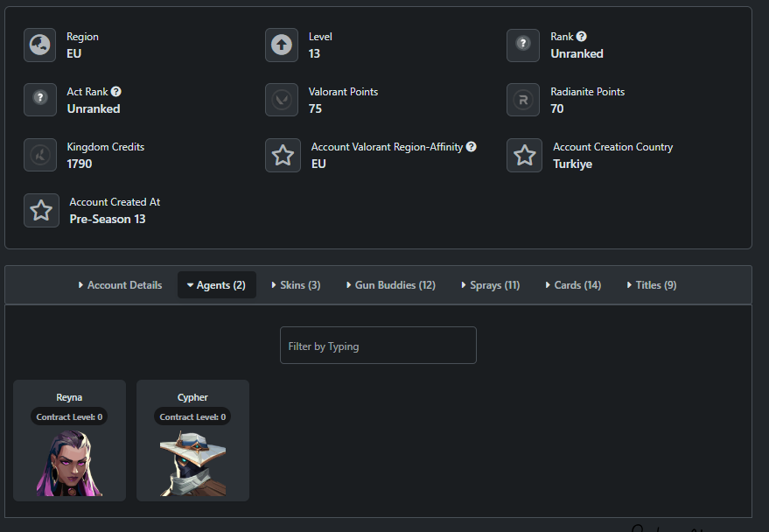Click the Unranked value under Rank

(x=577, y=54)
